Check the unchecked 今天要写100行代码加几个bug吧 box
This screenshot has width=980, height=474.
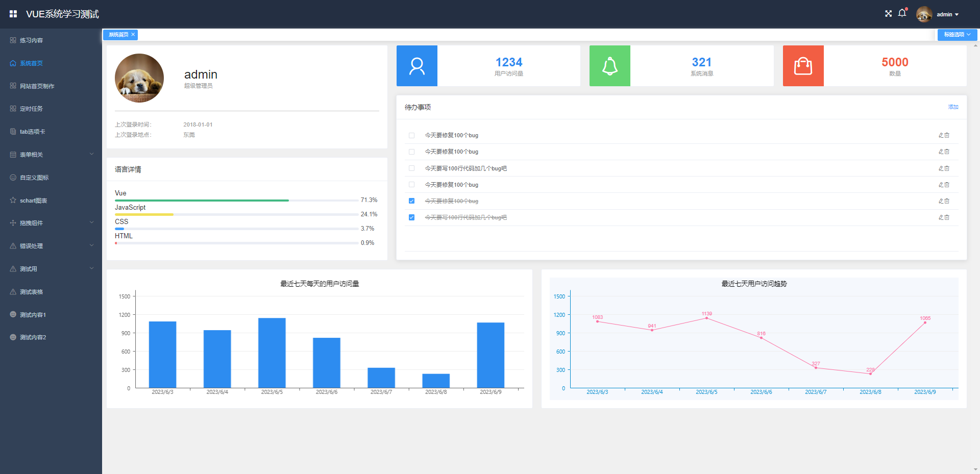pyautogui.click(x=411, y=168)
